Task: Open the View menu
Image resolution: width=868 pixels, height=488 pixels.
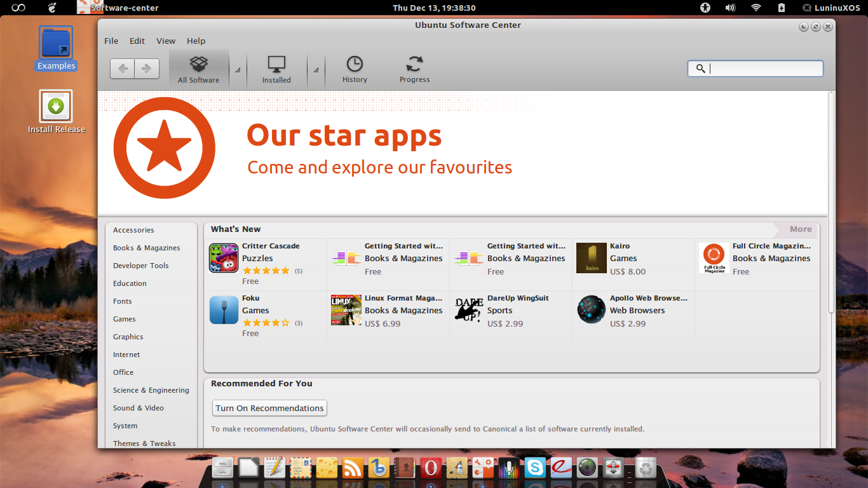Action: tap(166, 41)
